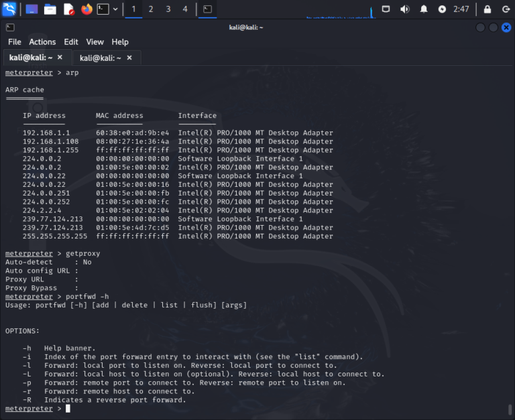515x420 pixels.
Task: Click the show desktop panel icon
Action: 32,9
